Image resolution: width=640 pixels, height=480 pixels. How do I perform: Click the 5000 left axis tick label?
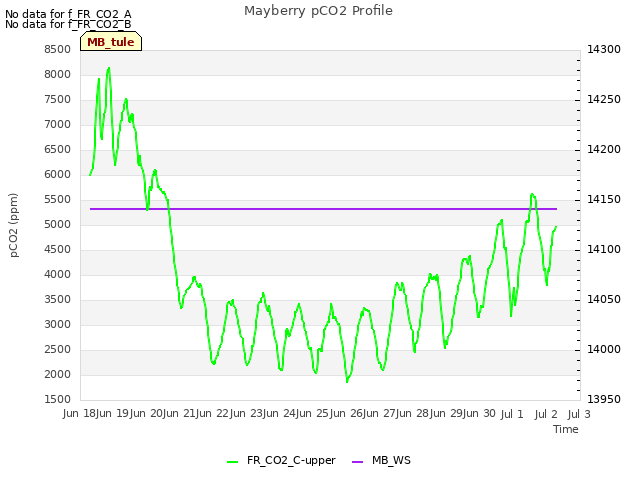pos(58,224)
